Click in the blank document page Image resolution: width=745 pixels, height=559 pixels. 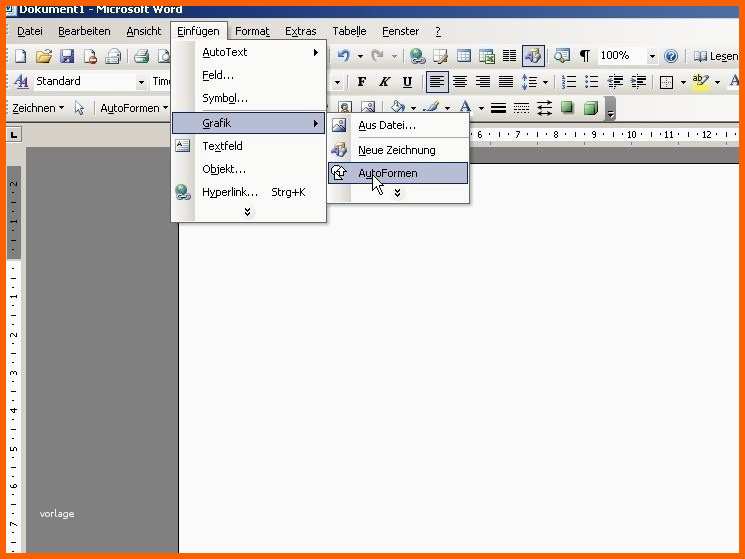pyautogui.click(x=456, y=356)
